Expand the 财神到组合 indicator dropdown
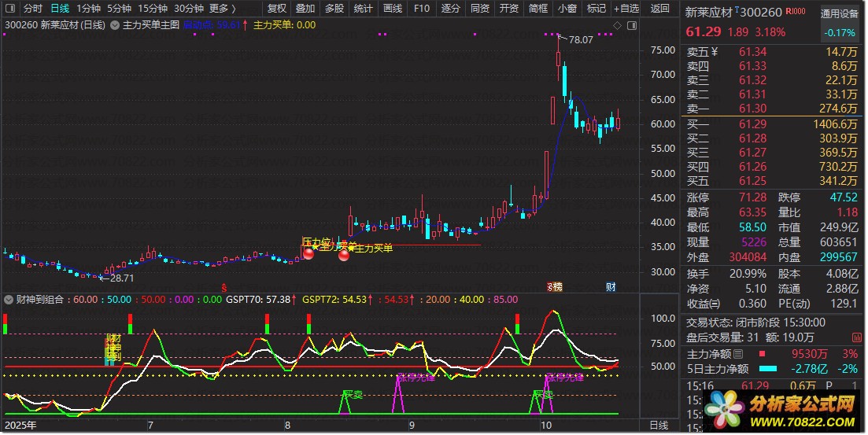868x435 pixels. pyautogui.click(x=9, y=300)
